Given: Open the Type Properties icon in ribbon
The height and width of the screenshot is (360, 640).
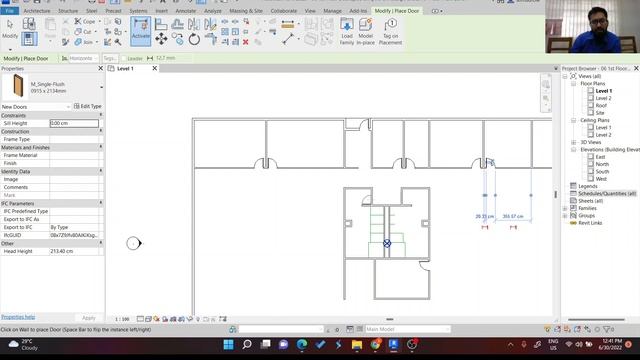Looking at the screenshot, I should pos(29,23).
